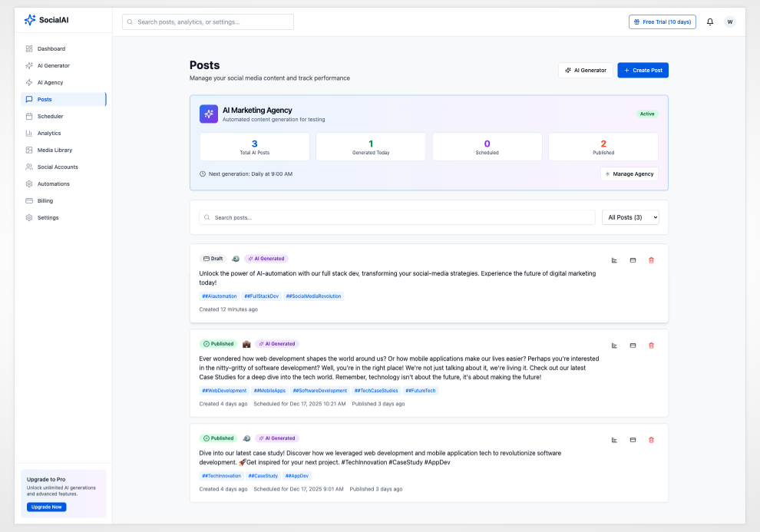
Task: Navigate to Media Library
Action: (x=55, y=150)
